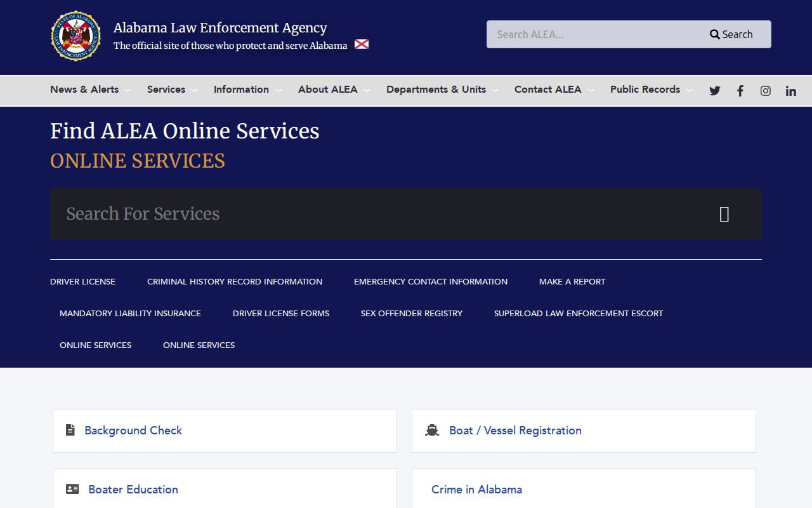This screenshot has width=812, height=508.
Task: Click the Search button in header
Action: pos(731,34)
